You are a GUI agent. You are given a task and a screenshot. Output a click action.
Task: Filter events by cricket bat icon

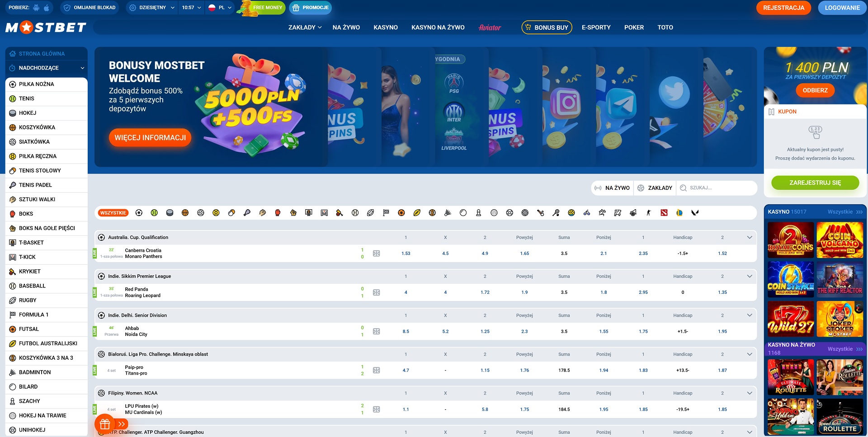340,213
